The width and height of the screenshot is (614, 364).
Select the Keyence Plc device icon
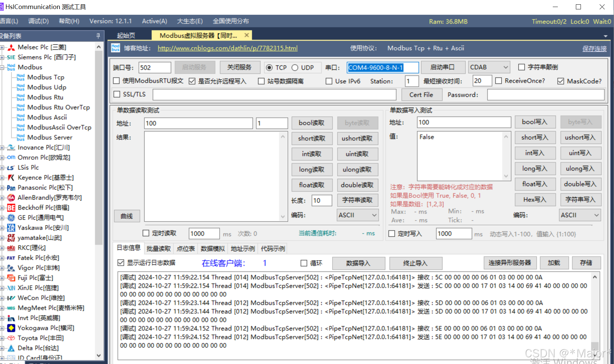(10, 177)
